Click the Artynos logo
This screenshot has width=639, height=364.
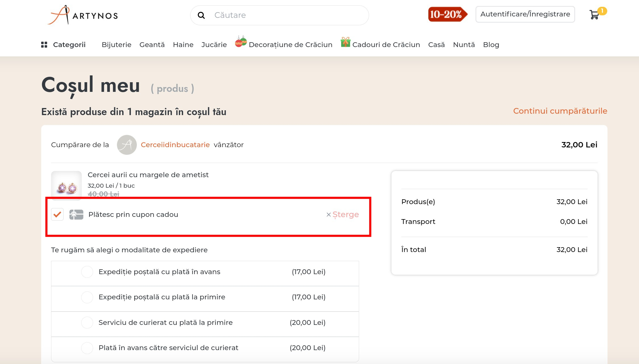pos(83,15)
